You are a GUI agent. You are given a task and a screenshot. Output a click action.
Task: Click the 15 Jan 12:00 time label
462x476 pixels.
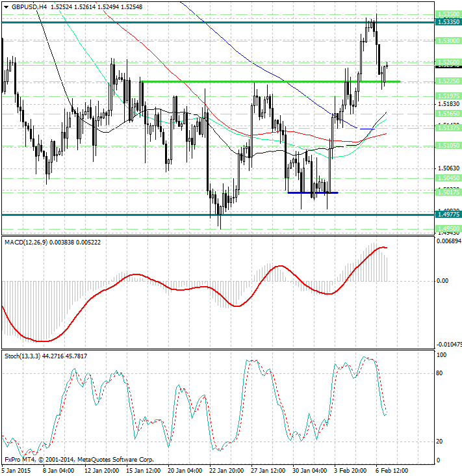click(143, 471)
